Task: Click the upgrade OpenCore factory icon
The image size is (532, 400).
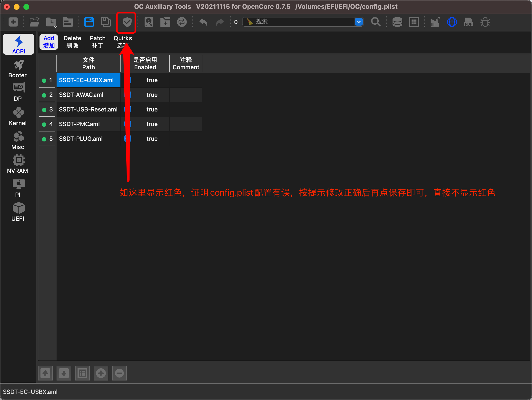Action: 435,22
